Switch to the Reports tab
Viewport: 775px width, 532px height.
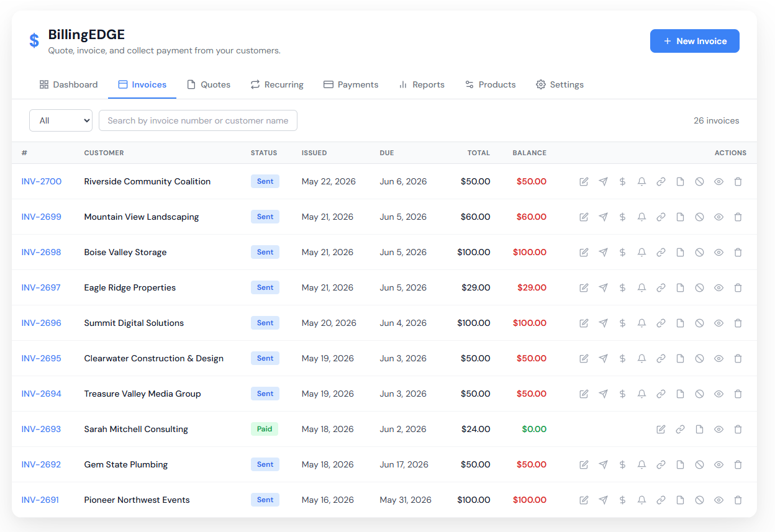422,84
